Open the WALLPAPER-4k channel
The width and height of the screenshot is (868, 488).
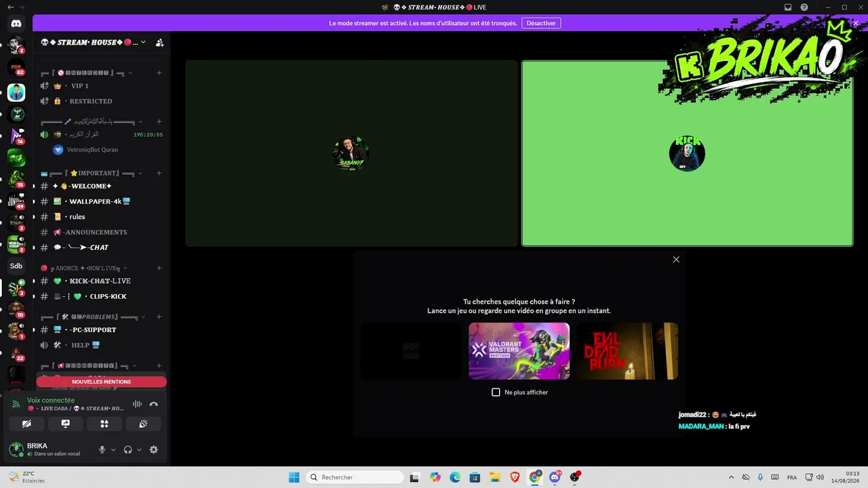101,201
